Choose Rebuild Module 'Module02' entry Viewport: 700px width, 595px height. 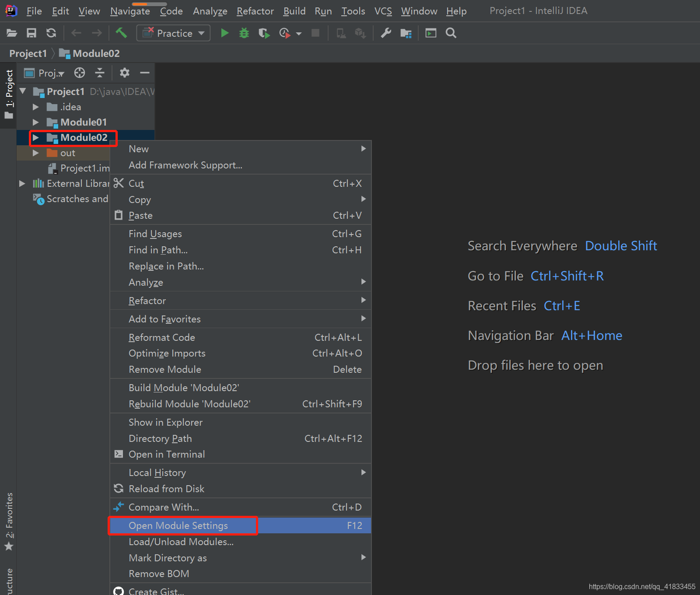pyautogui.click(x=240, y=404)
